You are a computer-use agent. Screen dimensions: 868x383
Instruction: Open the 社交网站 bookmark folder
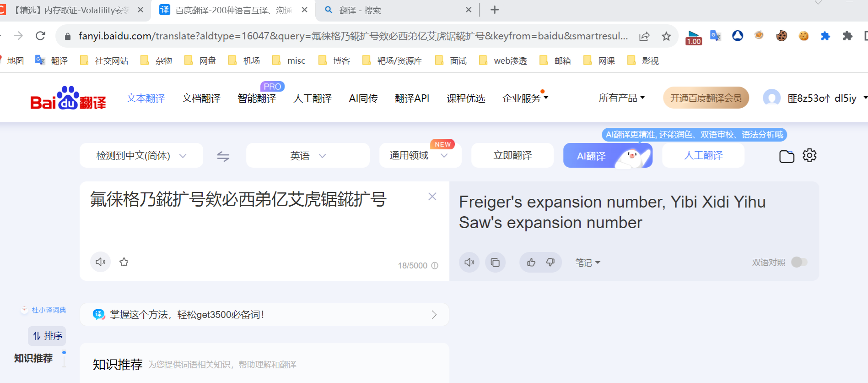click(x=104, y=60)
